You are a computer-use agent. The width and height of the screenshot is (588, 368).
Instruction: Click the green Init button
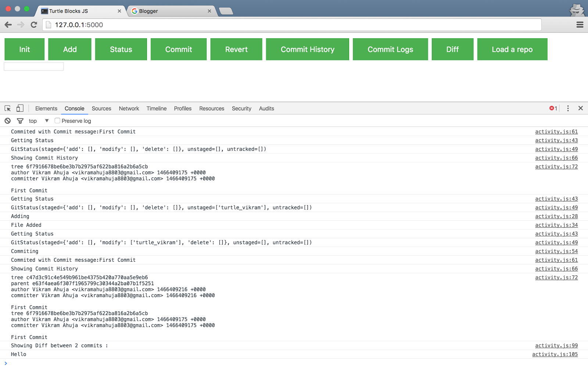(x=25, y=49)
